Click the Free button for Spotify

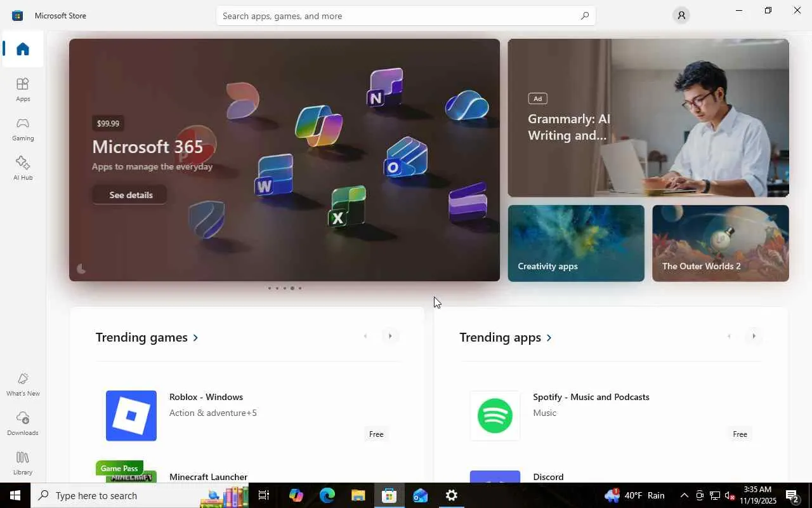click(740, 434)
